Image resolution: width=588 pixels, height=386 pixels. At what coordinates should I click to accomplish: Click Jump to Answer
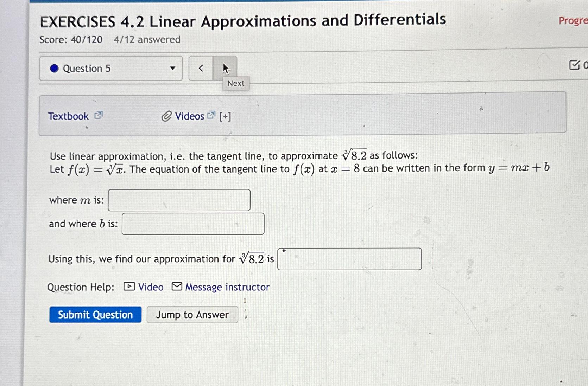tap(192, 314)
